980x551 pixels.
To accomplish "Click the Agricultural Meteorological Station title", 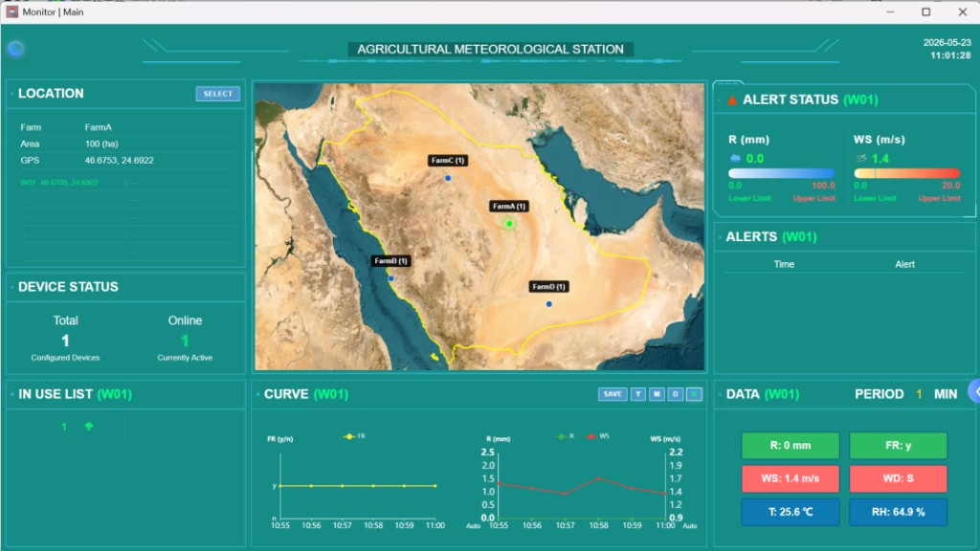I will 490,50.
